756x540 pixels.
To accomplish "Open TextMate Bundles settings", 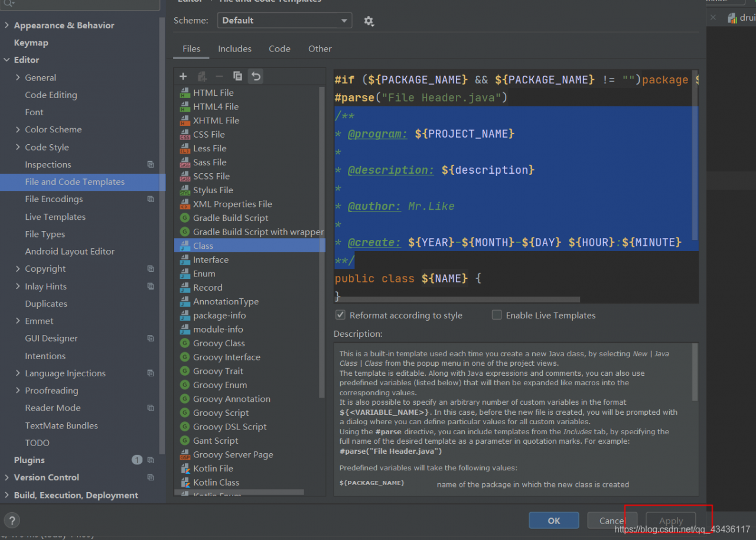I will [x=61, y=425].
